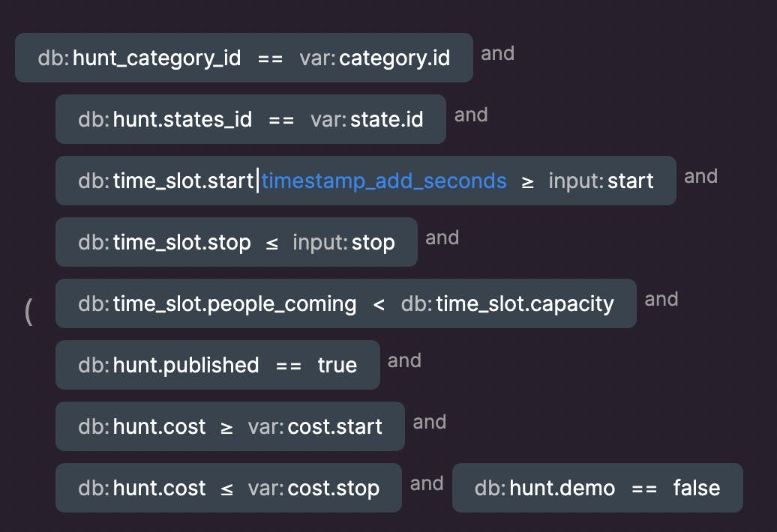Open the hunt.demo == false condition
Viewport: 777px width, 532px height.
(x=597, y=488)
